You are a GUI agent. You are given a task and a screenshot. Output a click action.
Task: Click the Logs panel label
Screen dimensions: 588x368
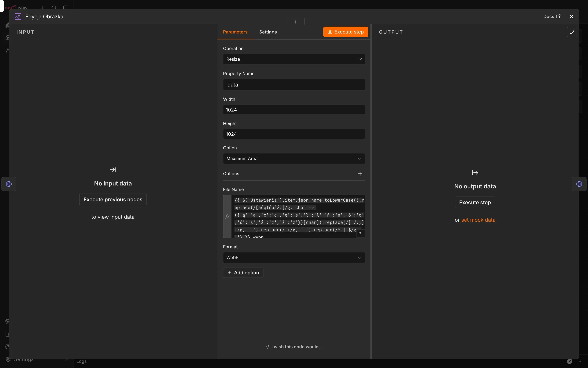point(81,361)
